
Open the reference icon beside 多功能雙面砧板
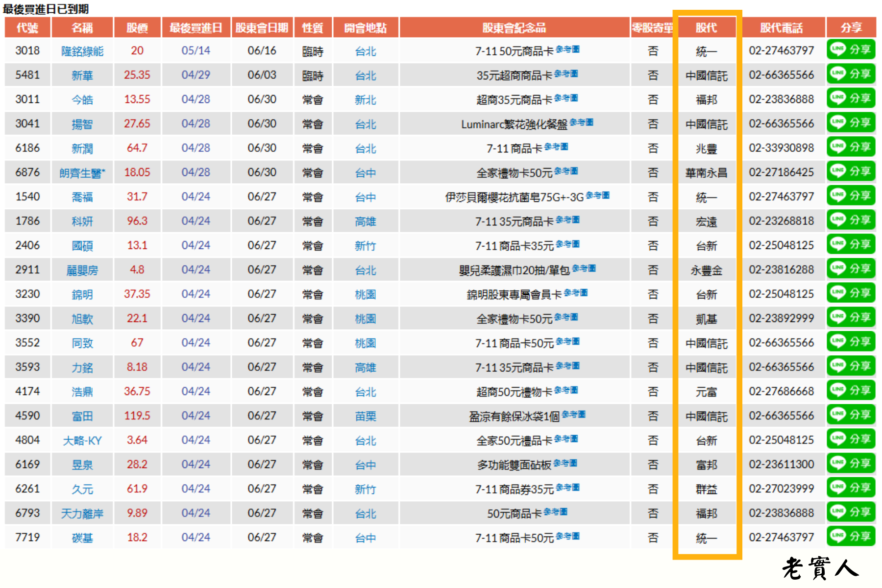pyautogui.click(x=565, y=463)
